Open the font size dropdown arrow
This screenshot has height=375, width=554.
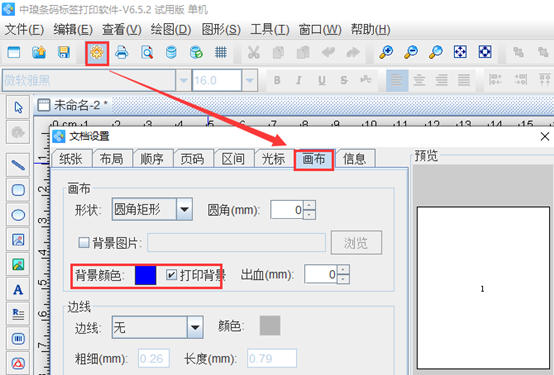[250, 80]
